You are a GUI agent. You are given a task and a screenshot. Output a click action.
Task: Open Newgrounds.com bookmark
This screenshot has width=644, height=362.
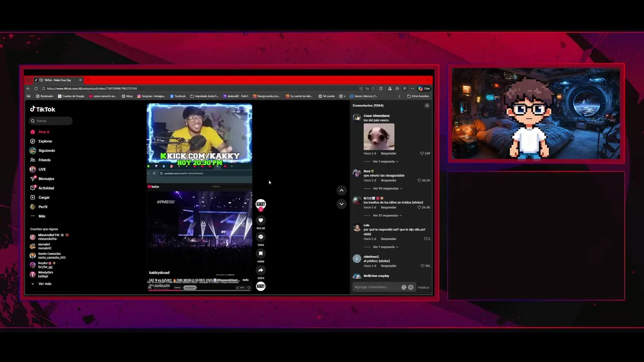266,96
